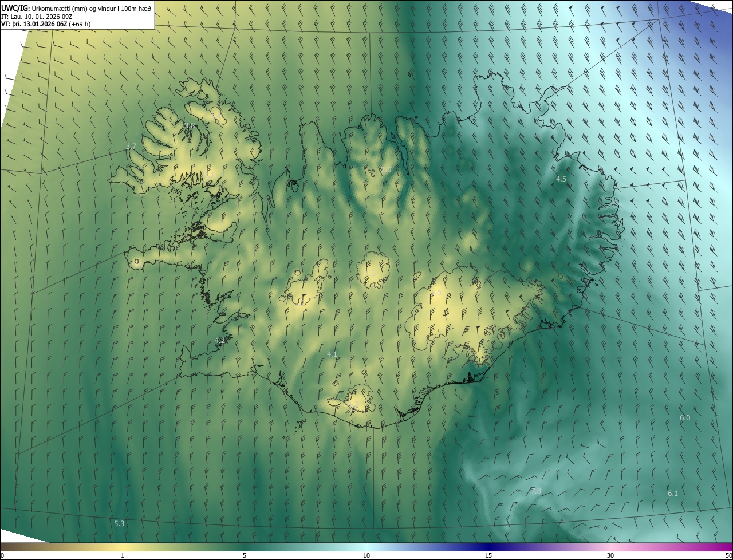Click the IT: Lau. 10. 01. 2026 09Z line
This screenshot has width=733, height=560.
[37, 17]
